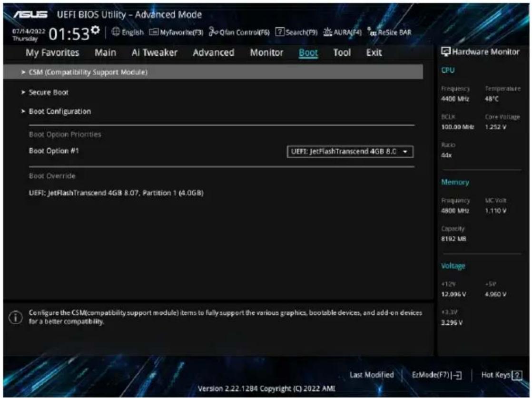
Task: Go to the Monitor tab
Action: [x=266, y=53]
